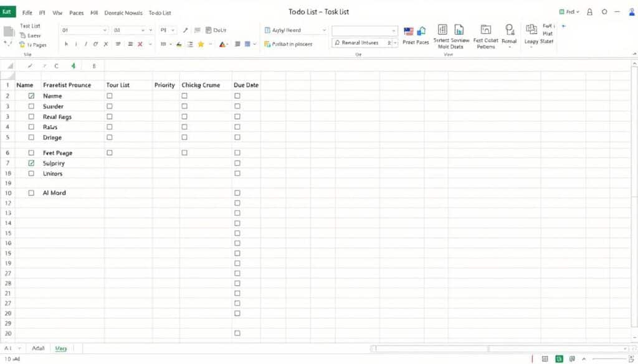Click the borders grid icon
Image resolution: width=638 pixels, height=364 pixels.
tap(163, 44)
